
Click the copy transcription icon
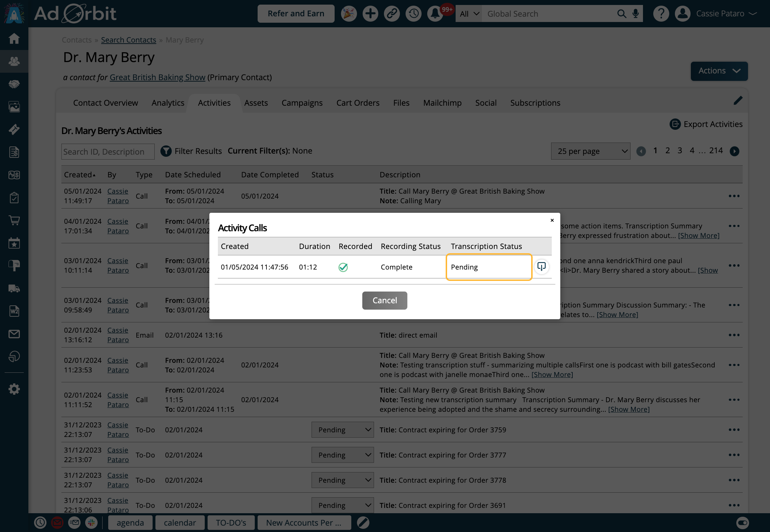[x=541, y=267]
